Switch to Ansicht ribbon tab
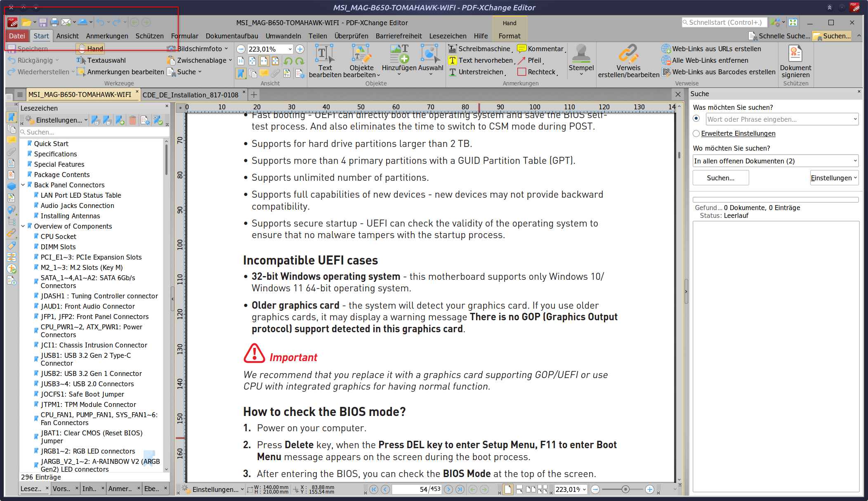Viewport: 868px width, 501px height. pos(67,36)
